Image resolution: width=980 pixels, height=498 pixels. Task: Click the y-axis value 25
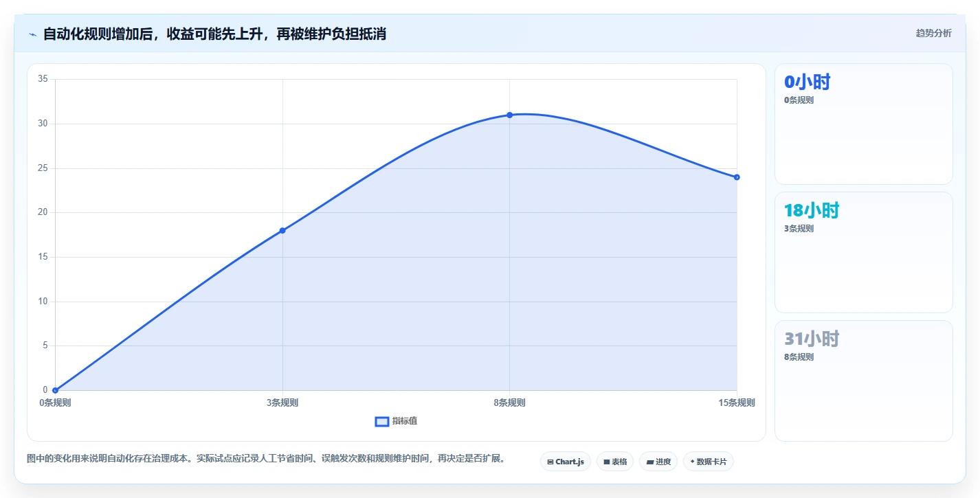click(x=43, y=168)
